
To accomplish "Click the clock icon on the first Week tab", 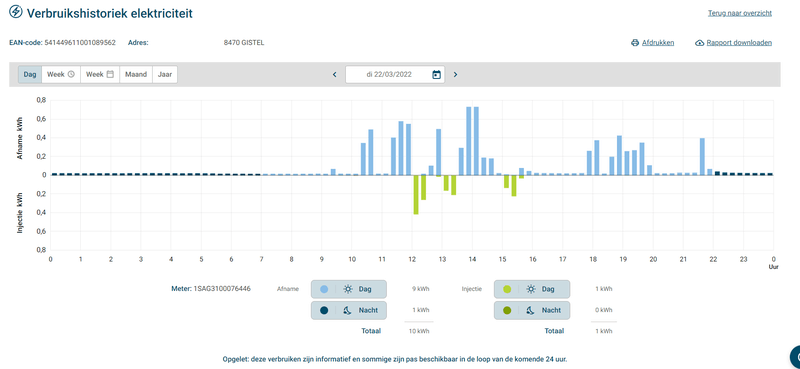I will pyautogui.click(x=71, y=75).
